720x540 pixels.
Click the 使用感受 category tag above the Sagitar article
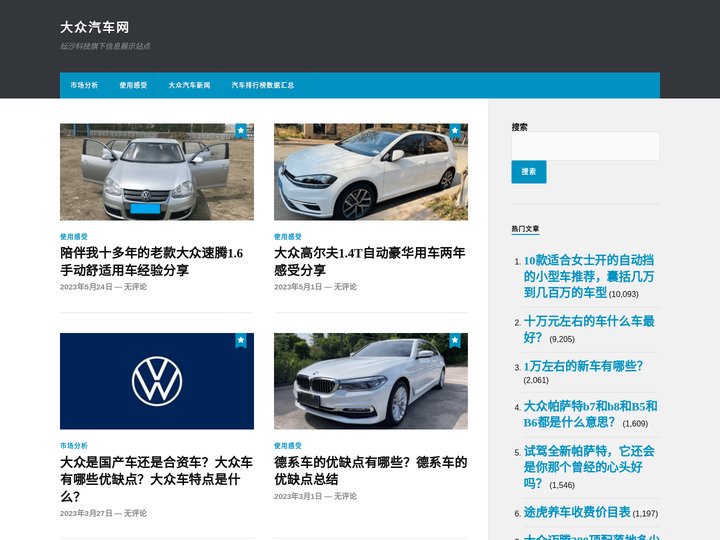pos(74,236)
